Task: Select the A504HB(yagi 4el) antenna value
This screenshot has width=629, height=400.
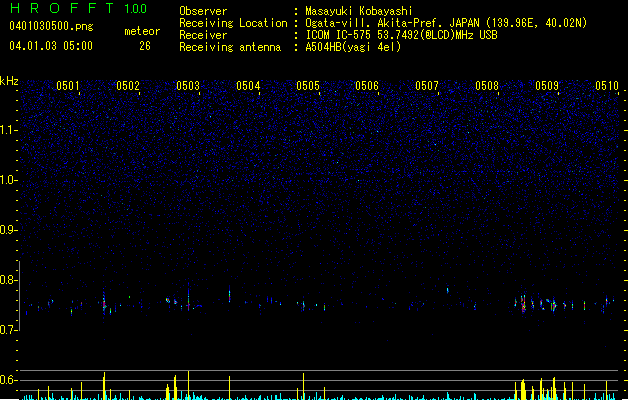Action: 353,47
